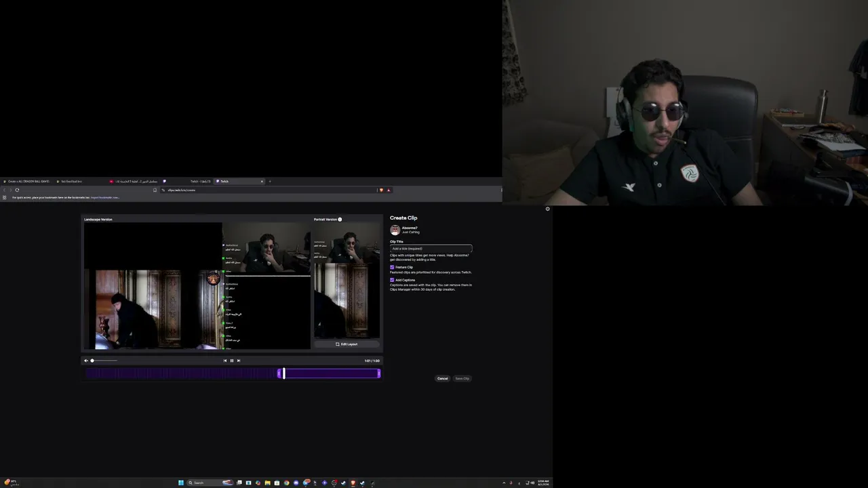The width and height of the screenshot is (868, 488).
Task: Uncheck the Add Captions checkbox
Action: click(392, 280)
